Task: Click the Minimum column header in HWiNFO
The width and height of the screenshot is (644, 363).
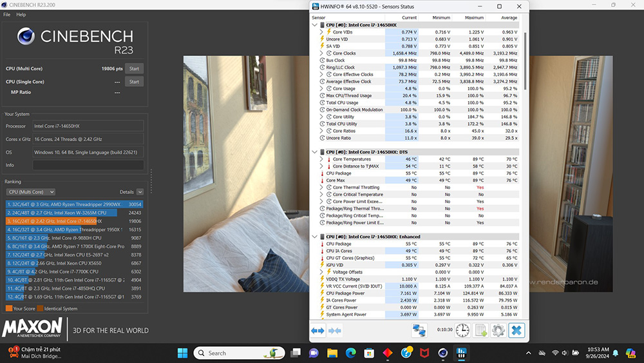Action: 441,17
